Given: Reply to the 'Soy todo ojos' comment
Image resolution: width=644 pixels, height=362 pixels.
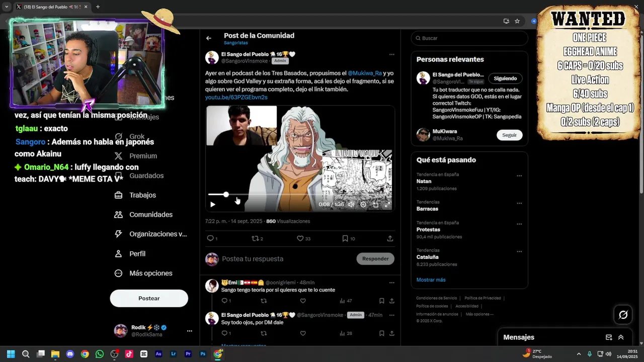Looking at the screenshot, I should click(225, 333).
